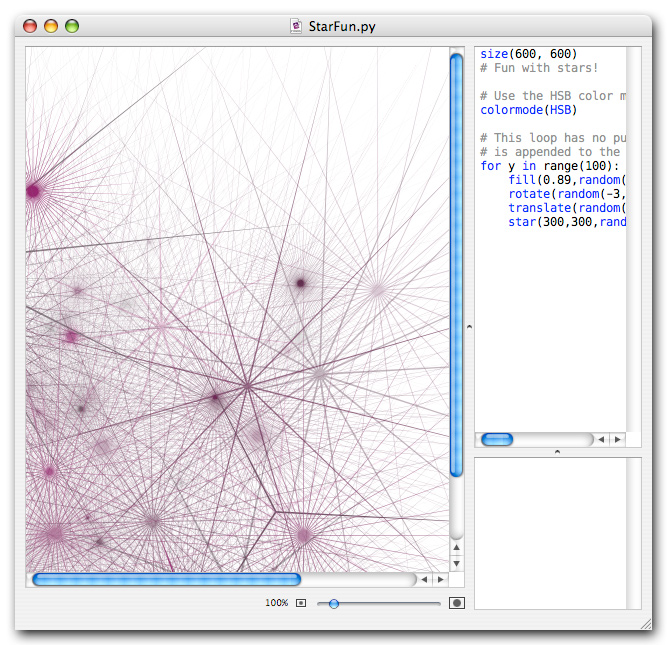
Task: Click the 'star(300,300,rand' line
Action: click(567, 222)
